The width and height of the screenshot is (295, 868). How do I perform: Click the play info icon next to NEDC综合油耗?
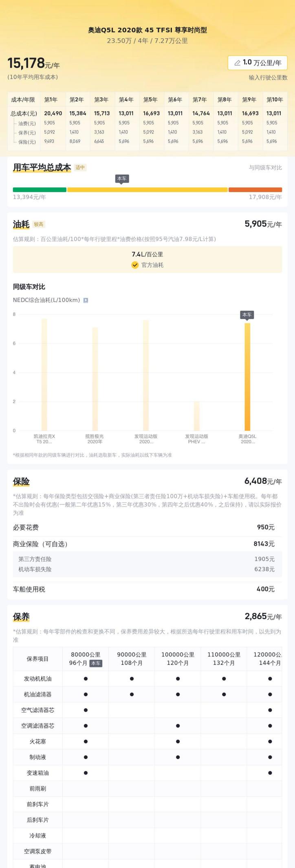[86, 300]
